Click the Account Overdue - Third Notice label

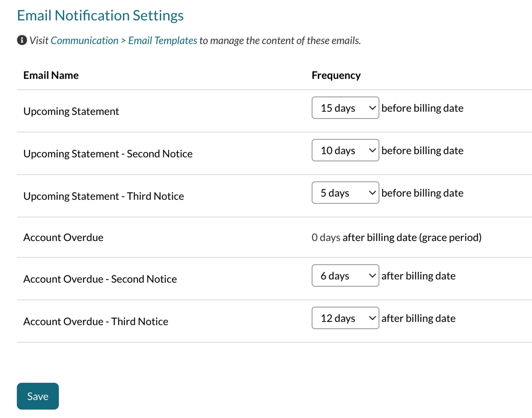tap(96, 321)
